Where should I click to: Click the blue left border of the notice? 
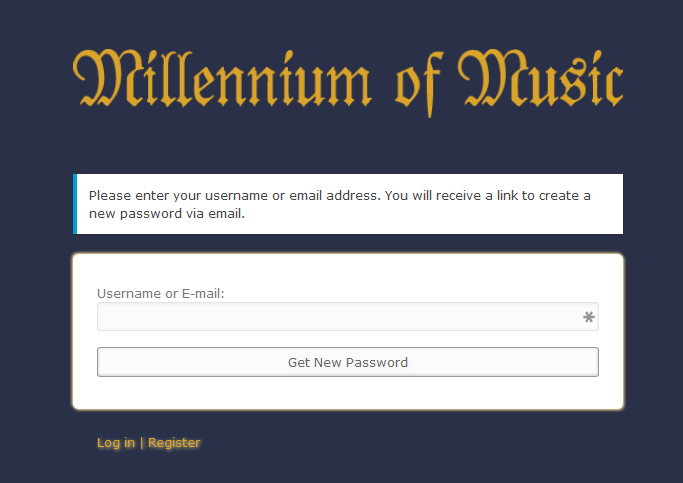pos(75,204)
